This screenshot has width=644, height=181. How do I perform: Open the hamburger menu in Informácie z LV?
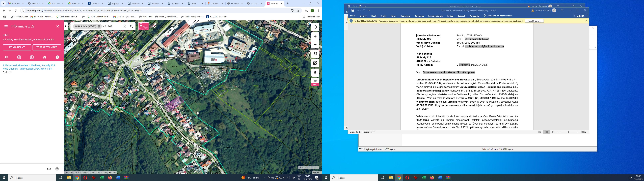(6, 26)
